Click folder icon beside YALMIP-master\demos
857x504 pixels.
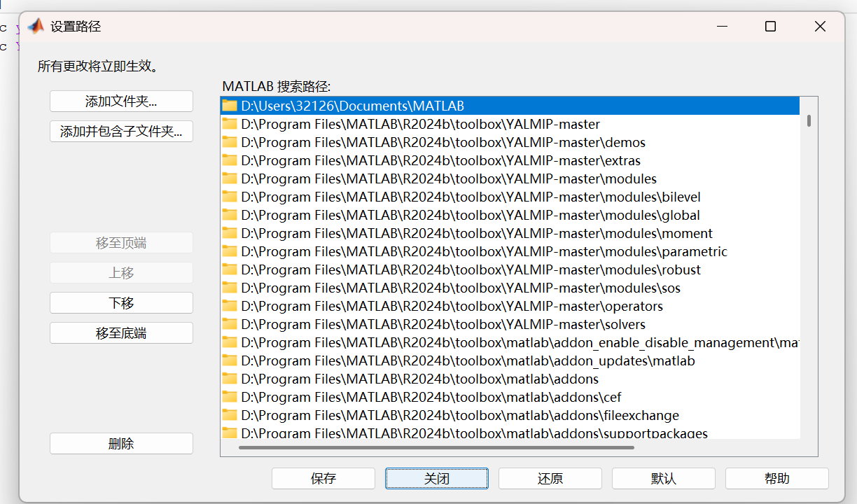click(230, 142)
